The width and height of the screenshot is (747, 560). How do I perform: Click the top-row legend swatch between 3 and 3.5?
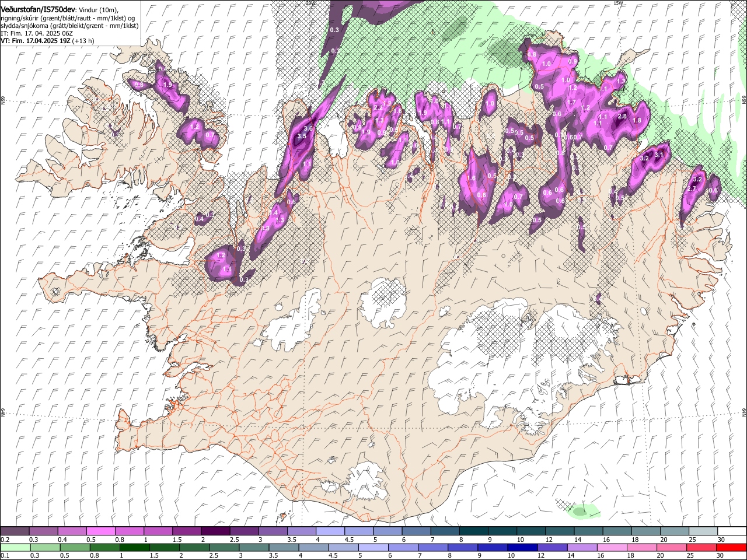(273, 531)
